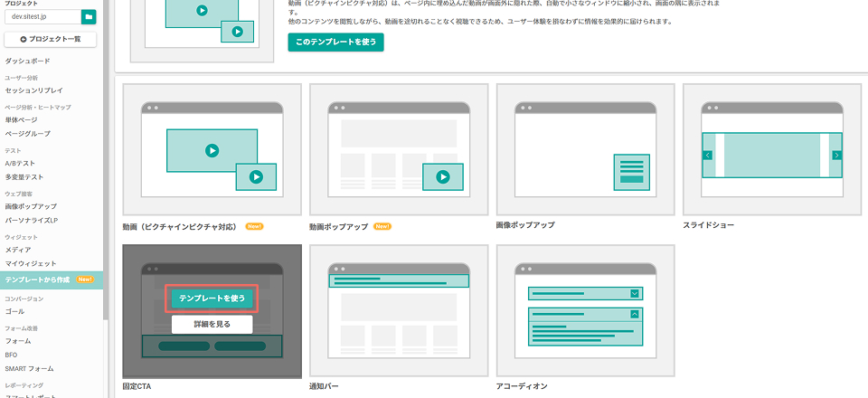Screen dimensions: 868x398
Task: Click the green project folder icon
Action: click(89, 16)
